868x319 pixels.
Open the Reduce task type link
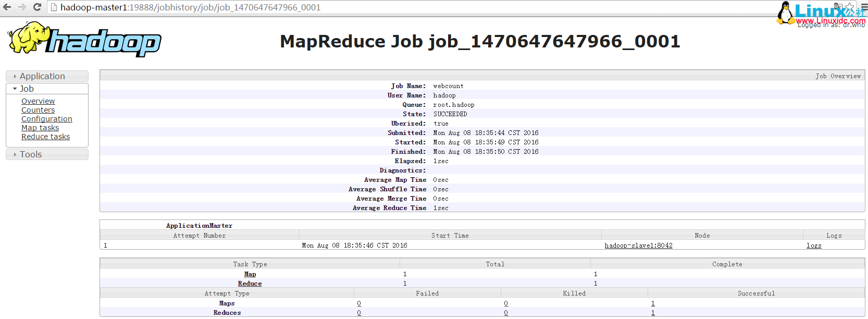click(x=250, y=284)
